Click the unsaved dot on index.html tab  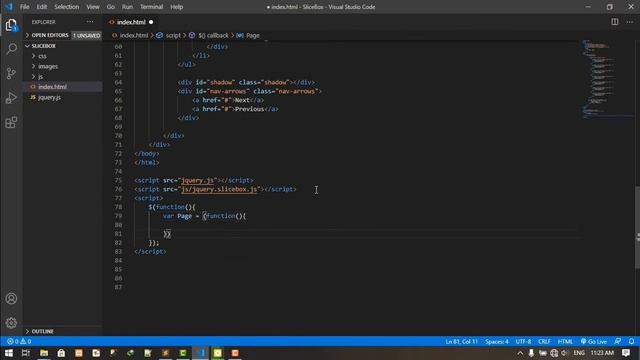click(151, 22)
